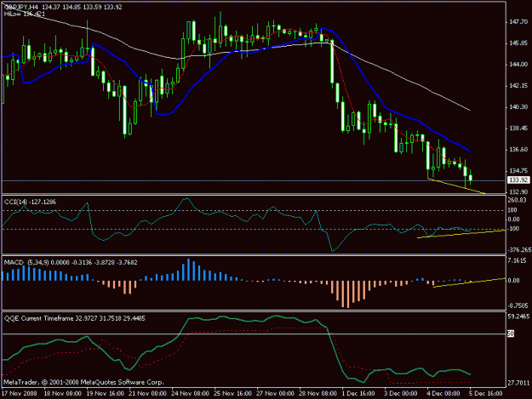Click the 24 Nov 08:00 time axis label

point(191,394)
